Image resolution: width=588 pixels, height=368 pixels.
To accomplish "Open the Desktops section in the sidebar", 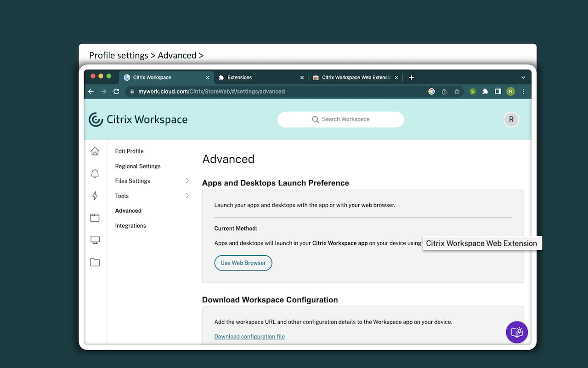I will [x=95, y=240].
